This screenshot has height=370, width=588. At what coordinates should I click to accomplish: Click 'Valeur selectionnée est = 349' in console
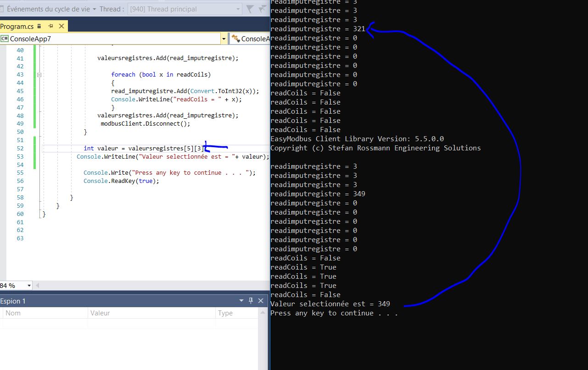330,304
